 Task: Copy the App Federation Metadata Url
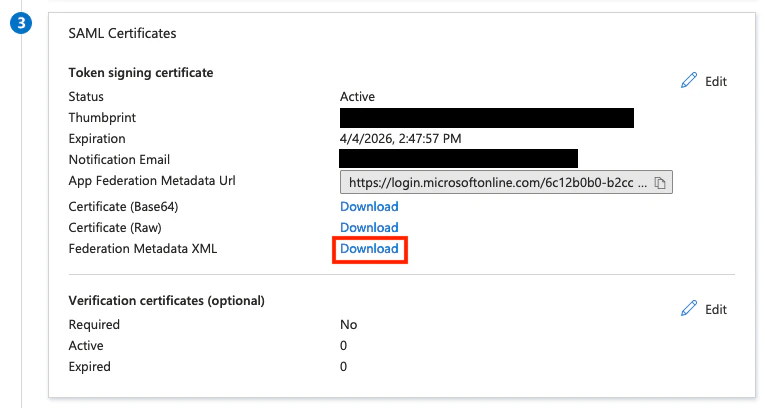[x=660, y=183]
